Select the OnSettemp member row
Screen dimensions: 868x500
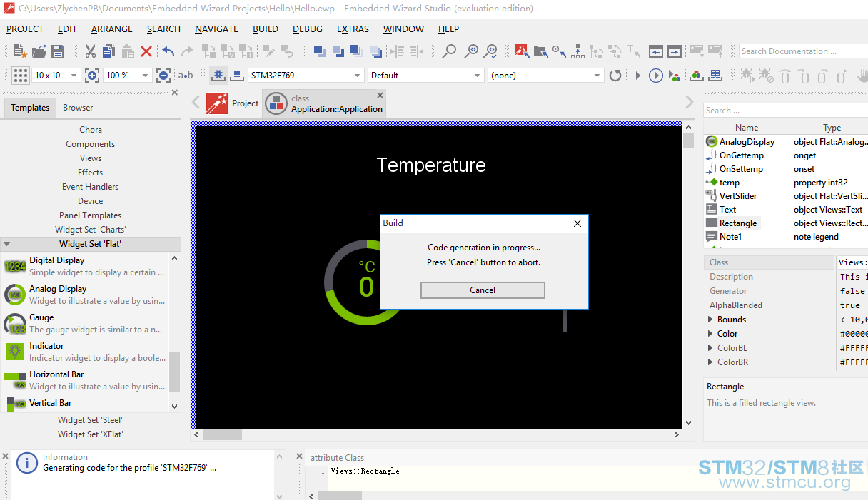[786, 169]
